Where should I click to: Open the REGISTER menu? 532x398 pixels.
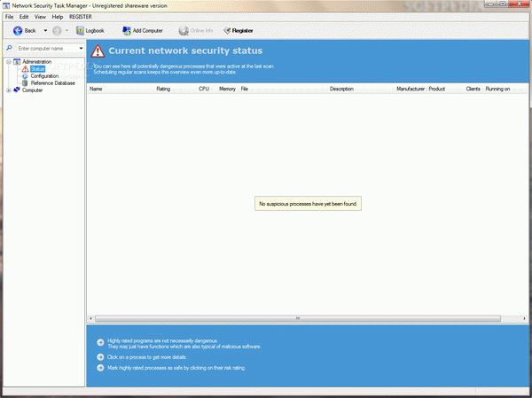point(81,17)
